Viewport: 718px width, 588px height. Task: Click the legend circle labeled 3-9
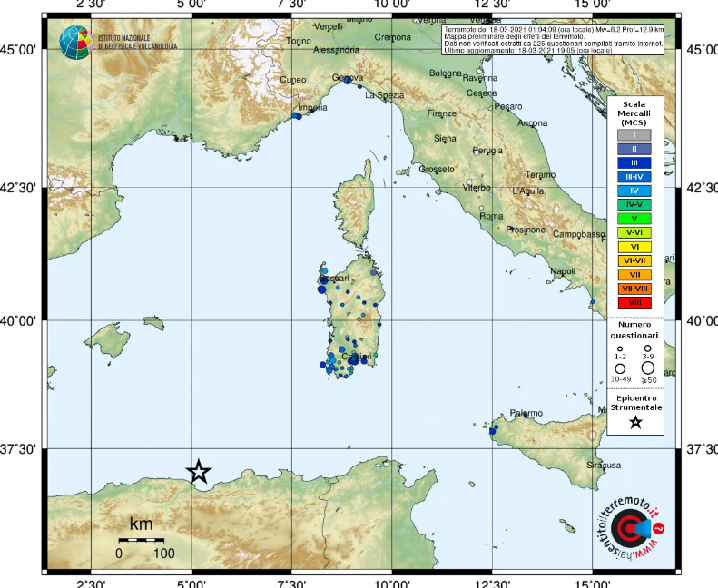point(648,348)
